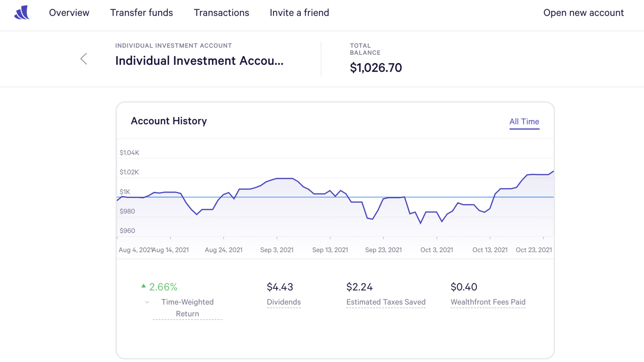644x362 pixels.
Task: Click the $1,026.70 total balance value
Action: point(376,68)
